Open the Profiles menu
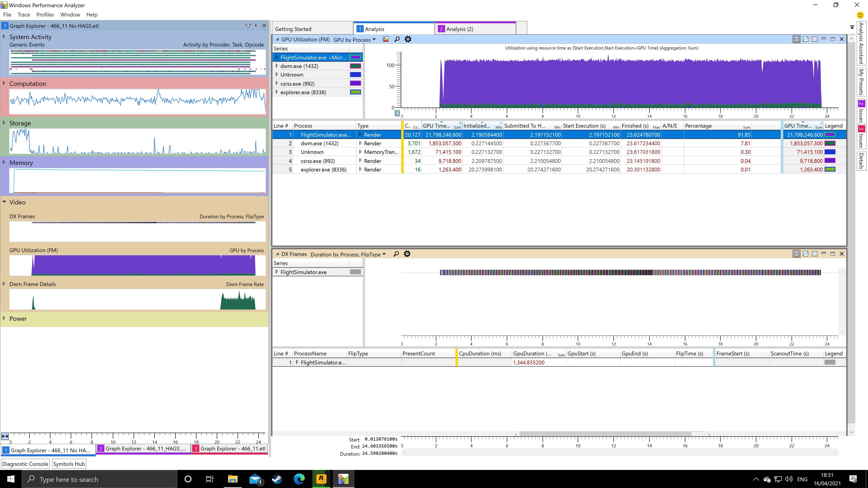The height and width of the screenshot is (488, 868). [x=45, y=14]
